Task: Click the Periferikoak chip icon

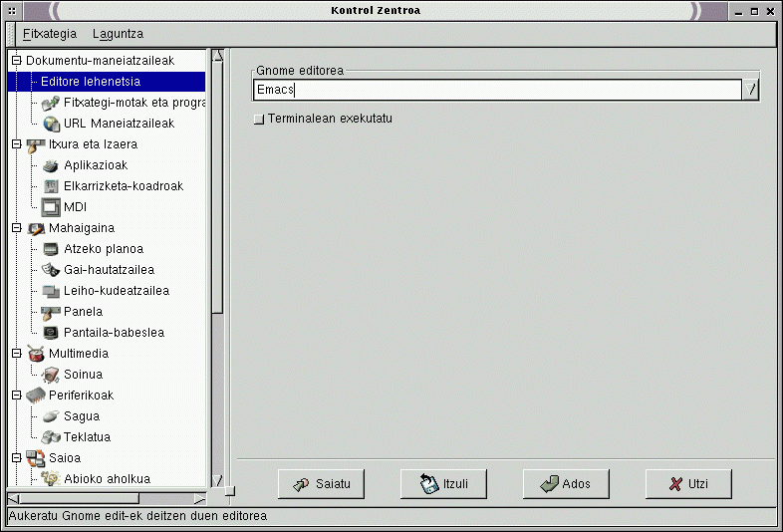Action: tap(36, 396)
